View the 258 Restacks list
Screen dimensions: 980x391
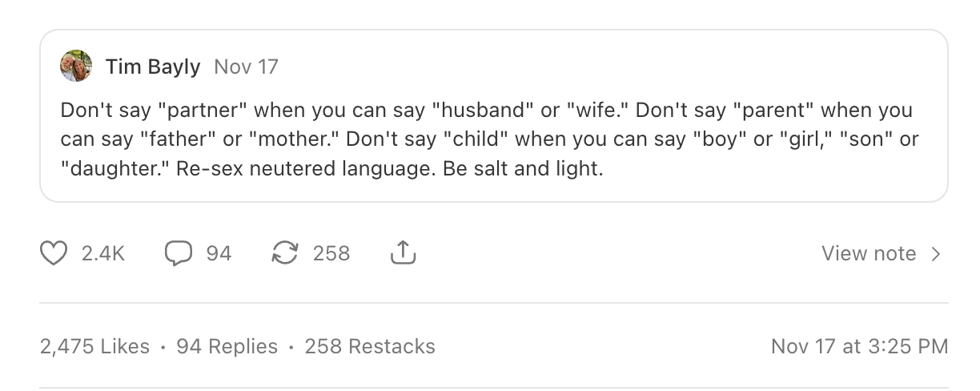(x=370, y=346)
